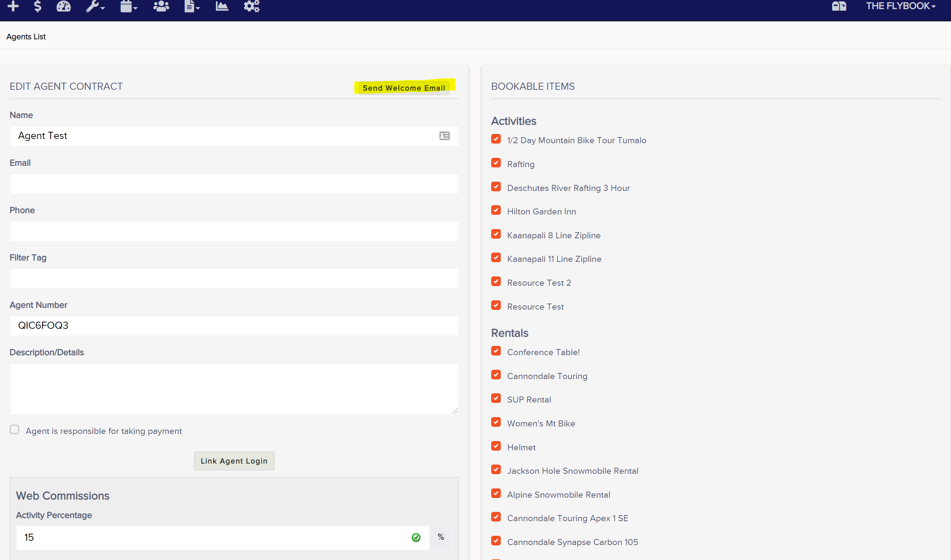Click the contact card icon in Name field
The width and height of the screenshot is (951, 560).
pyautogui.click(x=444, y=136)
